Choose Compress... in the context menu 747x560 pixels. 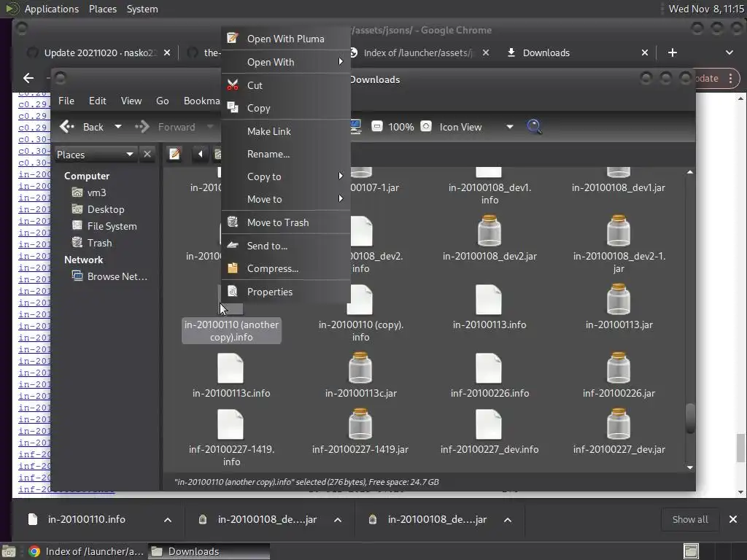pyautogui.click(x=286, y=268)
